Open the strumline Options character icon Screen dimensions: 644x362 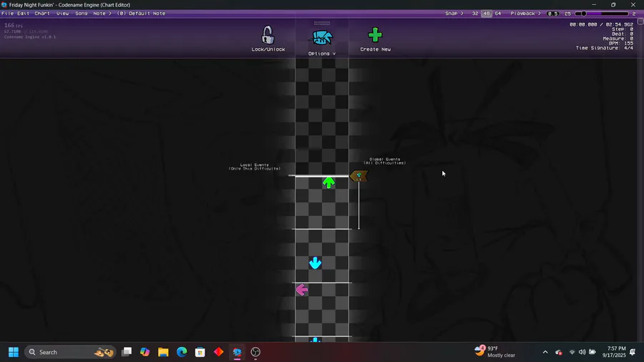[x=322, y=38]
